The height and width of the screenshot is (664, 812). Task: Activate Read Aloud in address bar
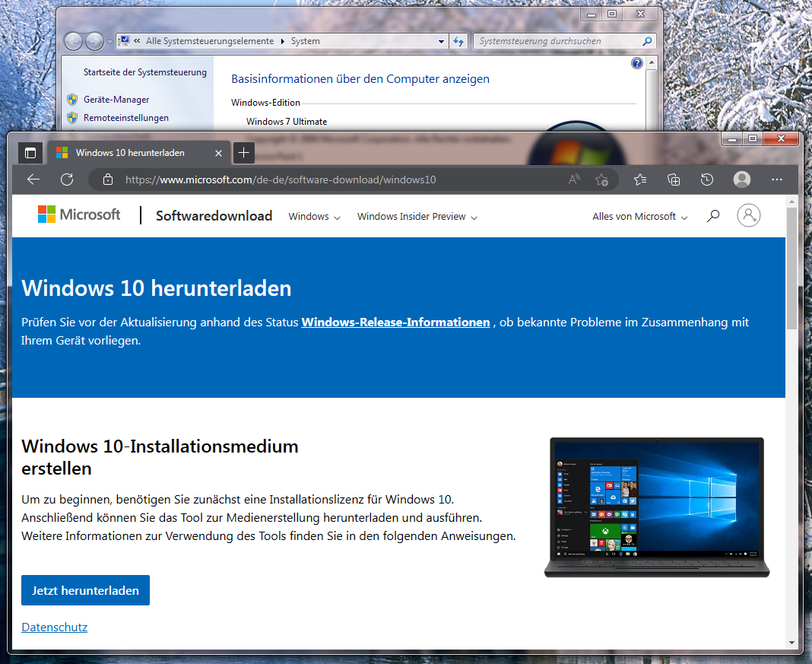[574, 180]
